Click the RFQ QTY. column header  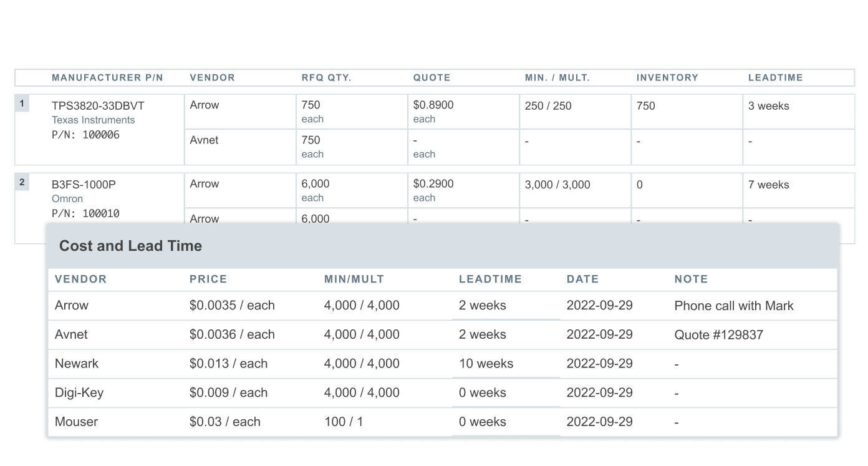[326, 78]
